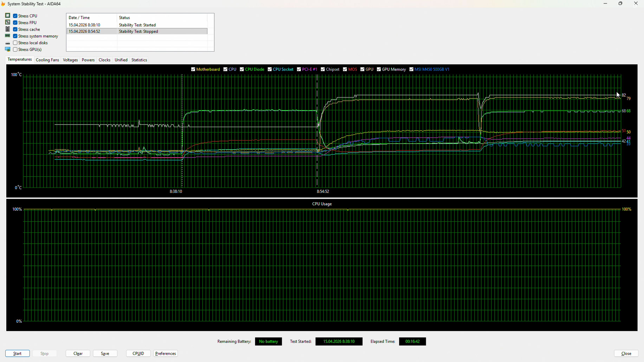This screenshot has width=644, height=362.
Task: Select the Stability Test: Started log row
Action: coord(137,25)
